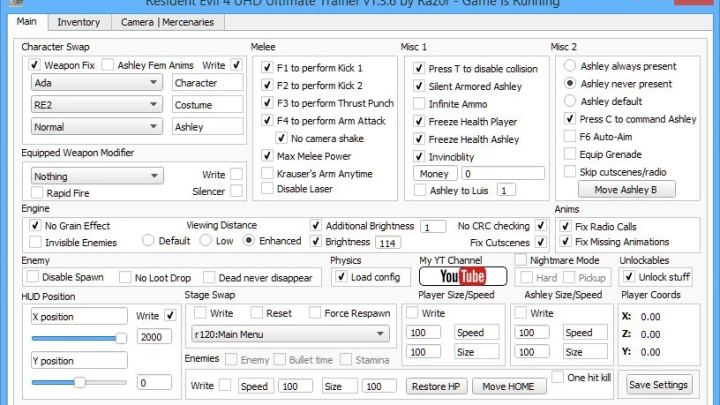Check No Loot Drop option

(125, 277)
